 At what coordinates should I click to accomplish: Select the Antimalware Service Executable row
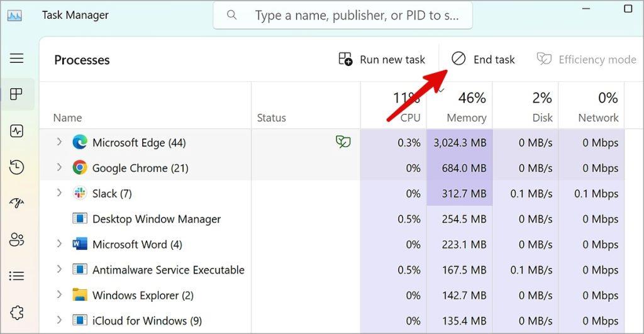[x=332, y=269]
